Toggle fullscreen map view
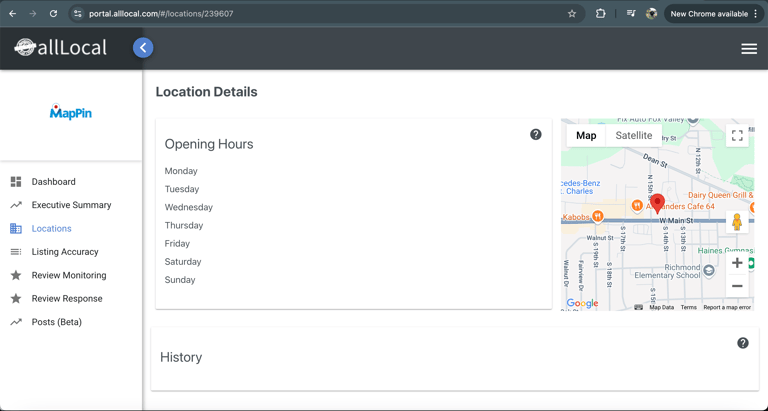768x411 pixels. (x=737, y=135)
